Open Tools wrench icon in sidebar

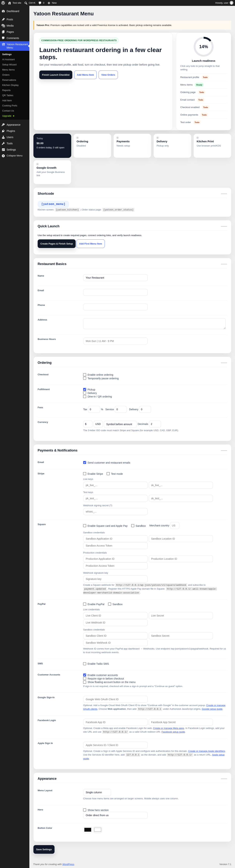(3, 144)
